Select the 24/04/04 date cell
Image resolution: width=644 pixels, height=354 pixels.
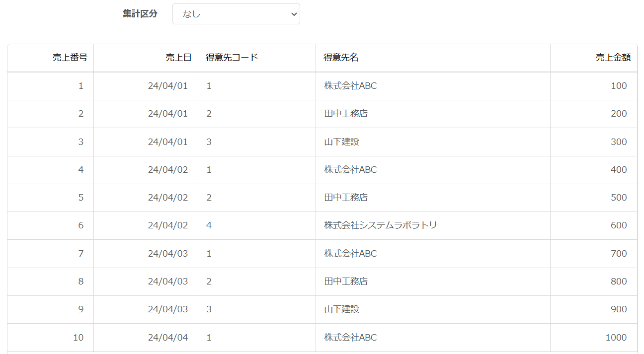coord(146,338)
